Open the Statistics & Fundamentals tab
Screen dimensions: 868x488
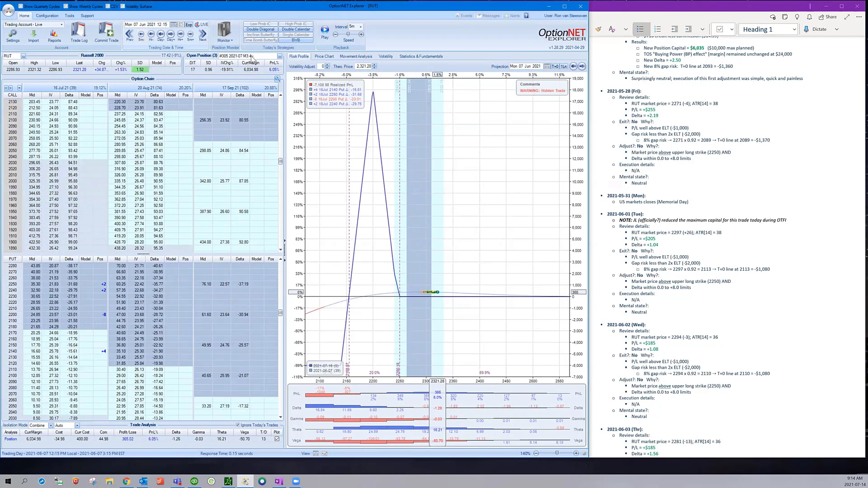point(421,56)
